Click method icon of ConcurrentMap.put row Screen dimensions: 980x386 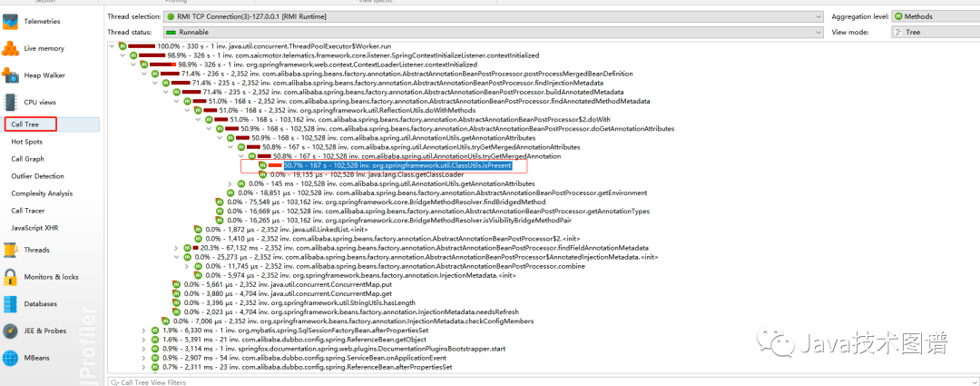coord(177,284)
